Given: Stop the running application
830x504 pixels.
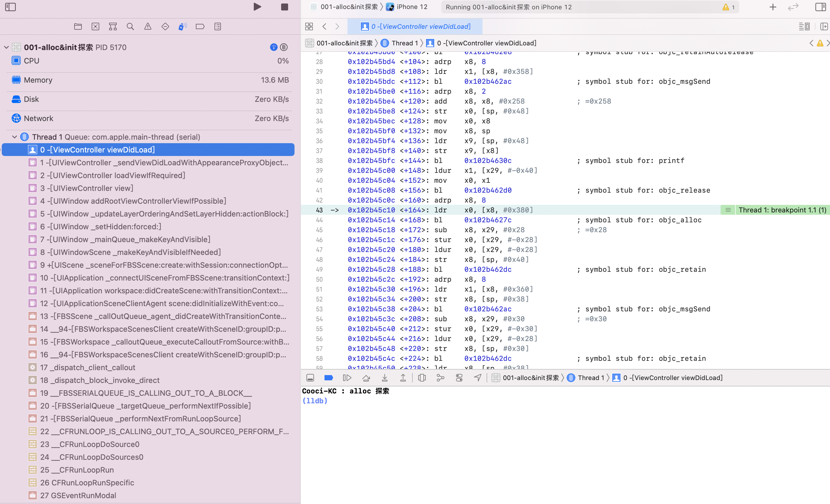Looking at the screenshot, I should (285, 7).
